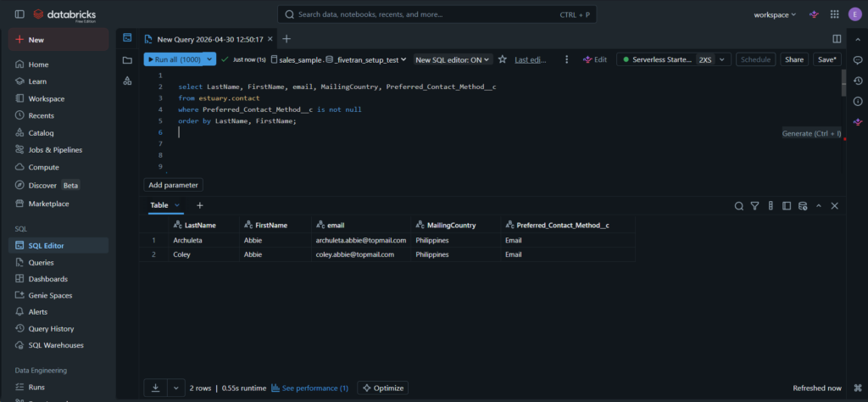
Task: Open the workspace switcher dropdown
Action: point(775,15)
